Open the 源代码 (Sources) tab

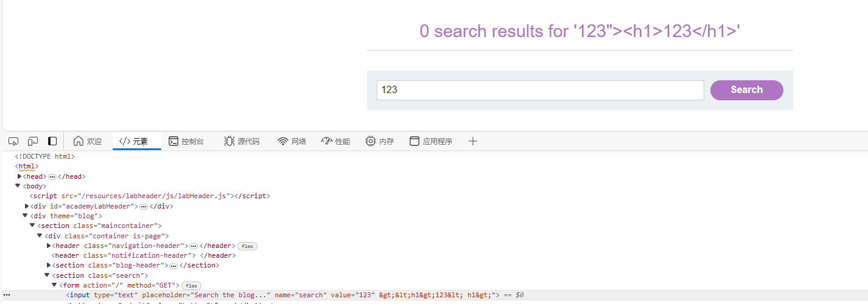click(242, 141)
